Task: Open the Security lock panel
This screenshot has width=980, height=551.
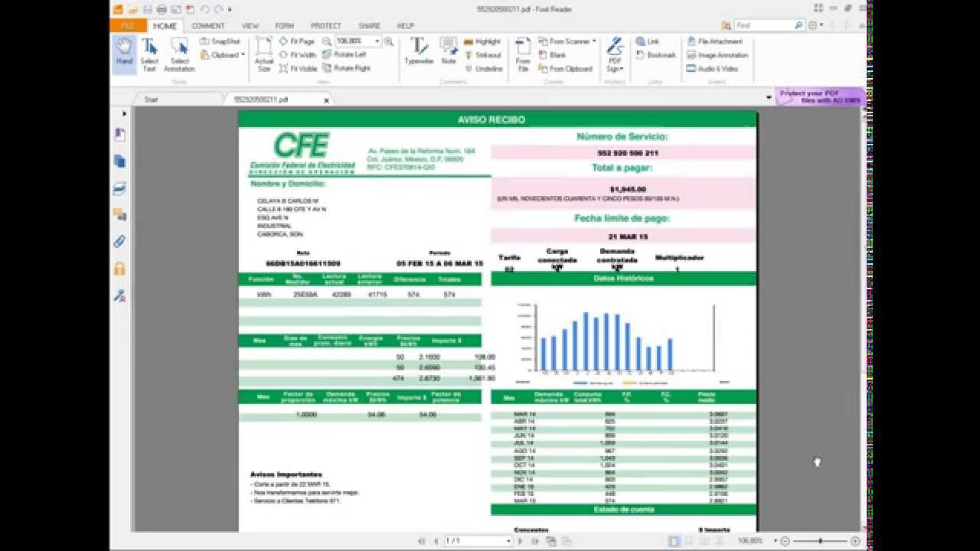Action: tap(119, 269)
